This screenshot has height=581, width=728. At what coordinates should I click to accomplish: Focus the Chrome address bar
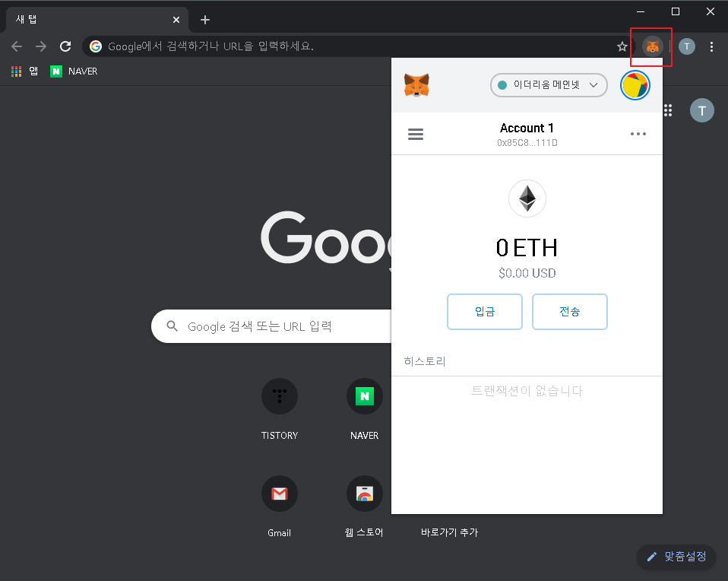click(x=357, y=46)
